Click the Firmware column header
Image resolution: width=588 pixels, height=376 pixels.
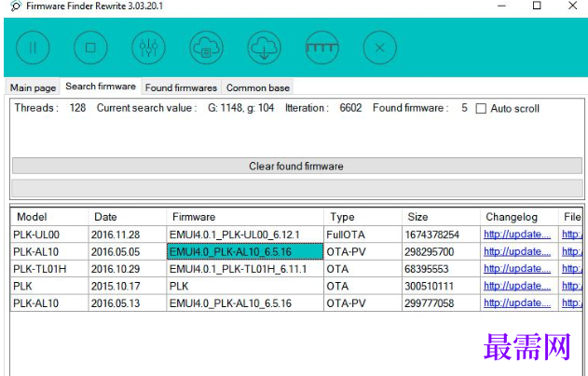(245, 217)
